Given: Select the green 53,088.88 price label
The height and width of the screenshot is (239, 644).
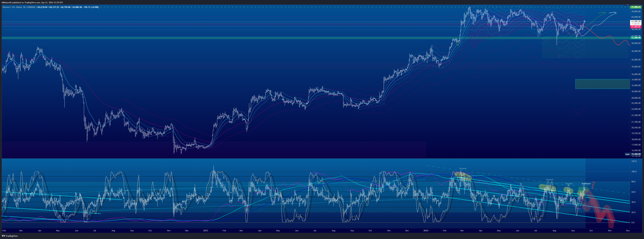Looking at the screenshot, I should click(x=636, y=38).
